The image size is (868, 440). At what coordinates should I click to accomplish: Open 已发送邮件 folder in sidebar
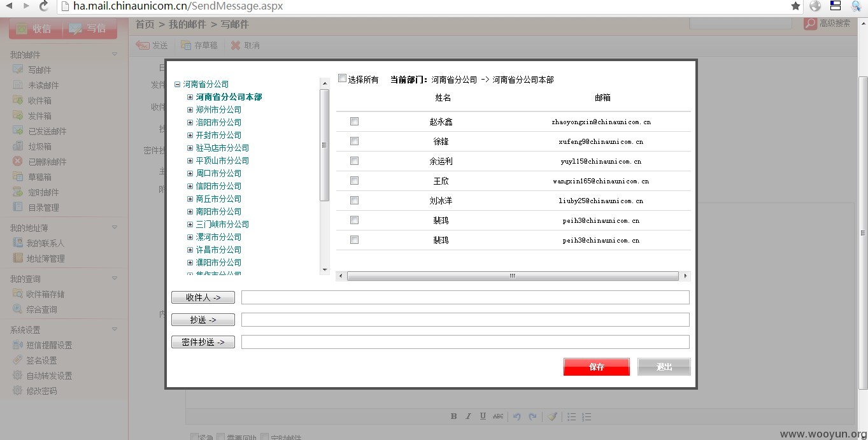click(x=47, y=131)
